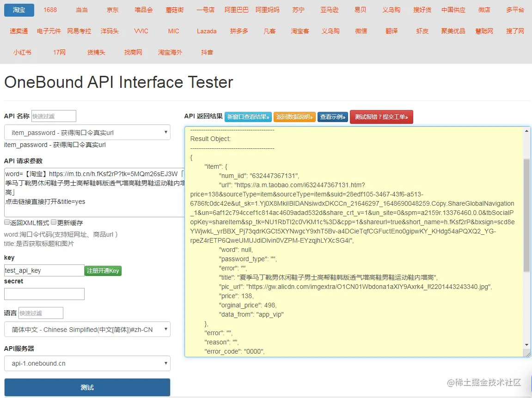Open the 速卖通 platform link
The image size is (532, 398).
18,31
